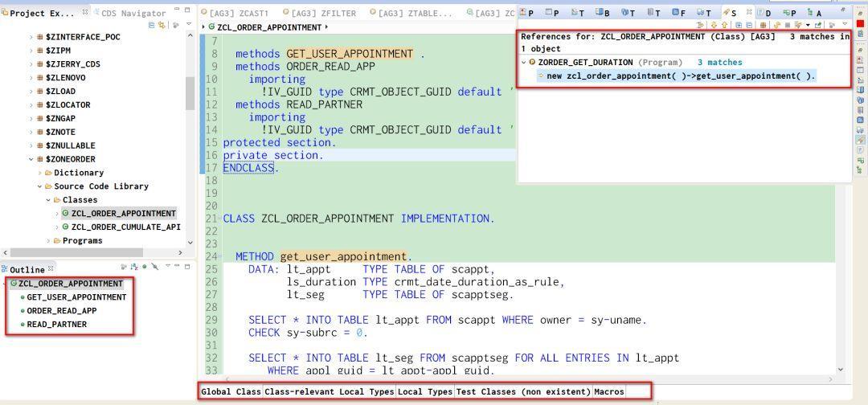Open the Project Explorer view menu arrow
The width and height of the screenshot is (868, 405).
[x=189, y=24]
